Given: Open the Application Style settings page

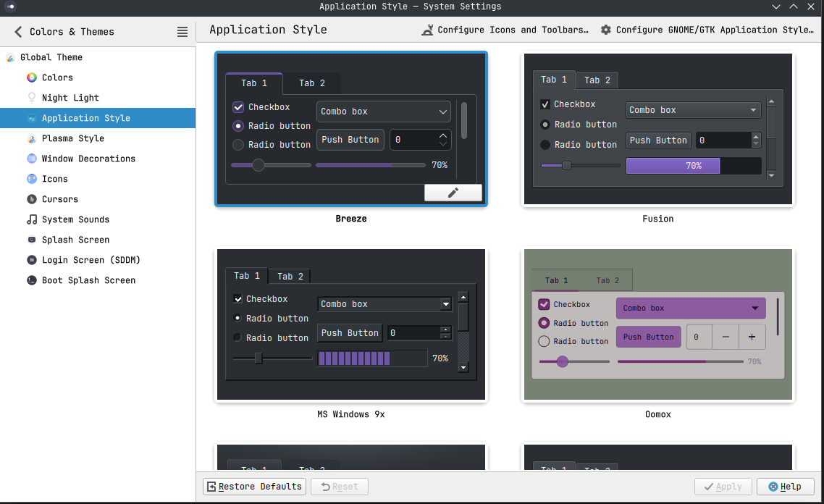Looking at the screenshot, I should pyautogui.click(x=98, y=118).
